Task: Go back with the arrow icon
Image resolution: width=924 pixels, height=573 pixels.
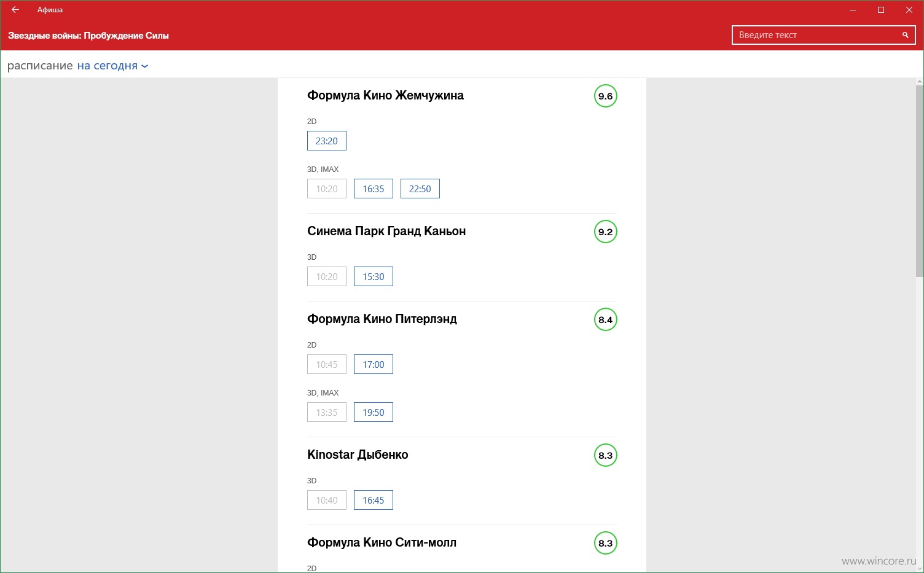Action: click(x=15, y=10)
